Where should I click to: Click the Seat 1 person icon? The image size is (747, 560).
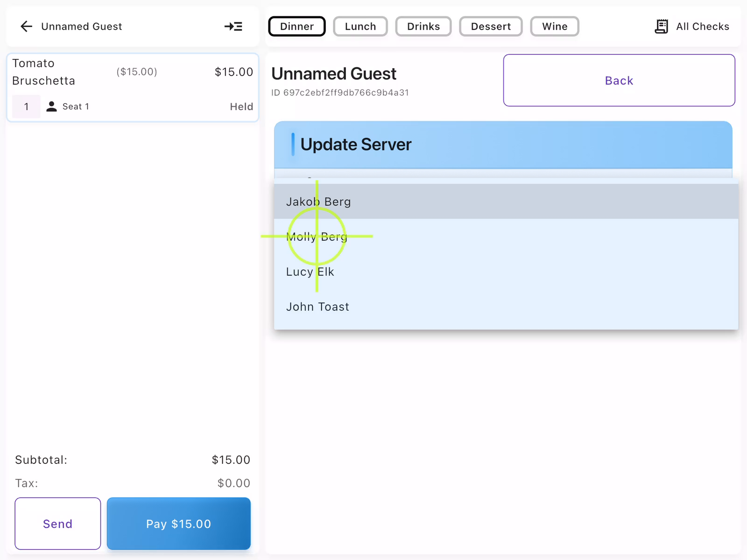tap(51, 106)
